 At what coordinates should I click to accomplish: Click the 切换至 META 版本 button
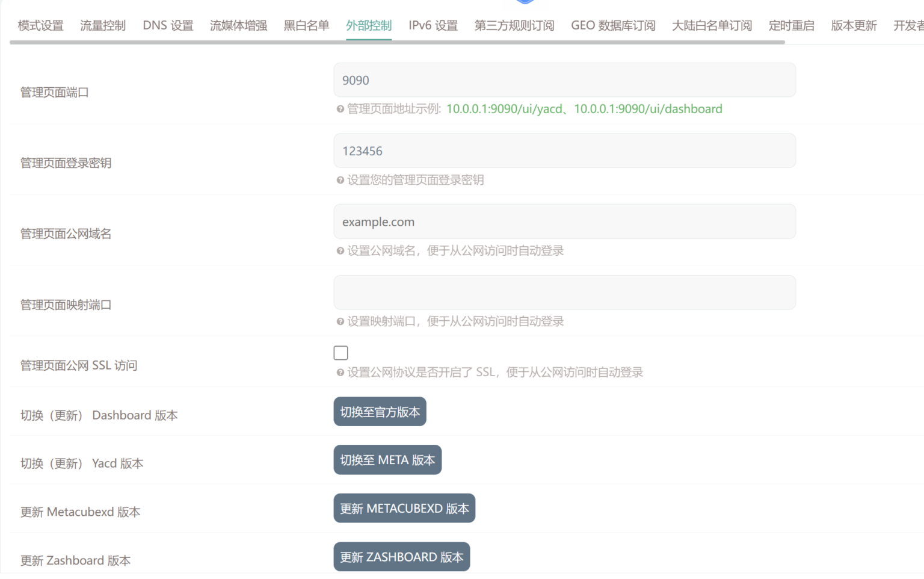tap(387, 460)
